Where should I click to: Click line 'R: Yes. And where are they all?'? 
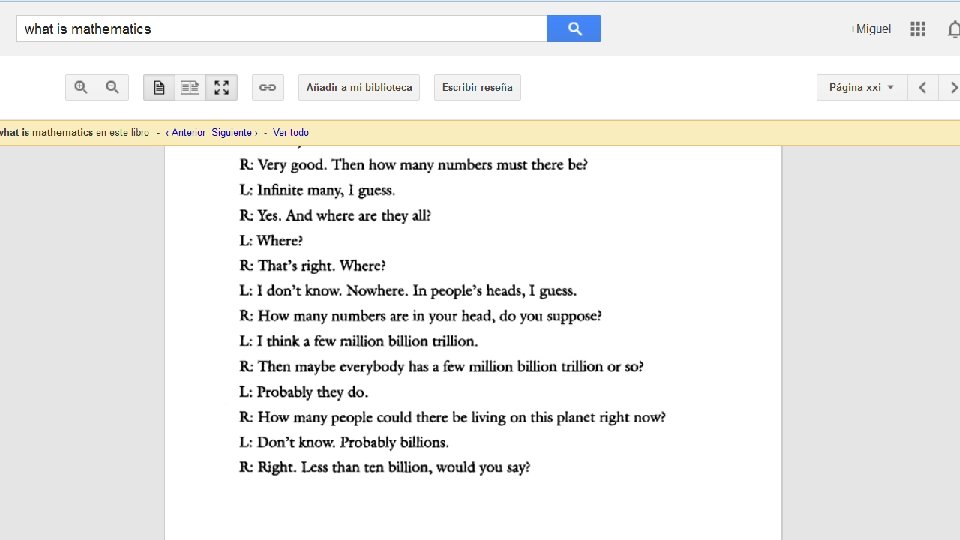[x=335, y=216]
